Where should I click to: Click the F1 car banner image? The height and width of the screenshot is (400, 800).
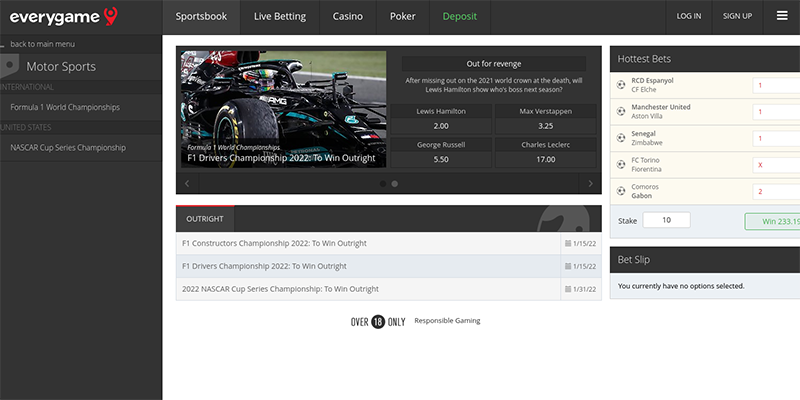click(284, 109)
